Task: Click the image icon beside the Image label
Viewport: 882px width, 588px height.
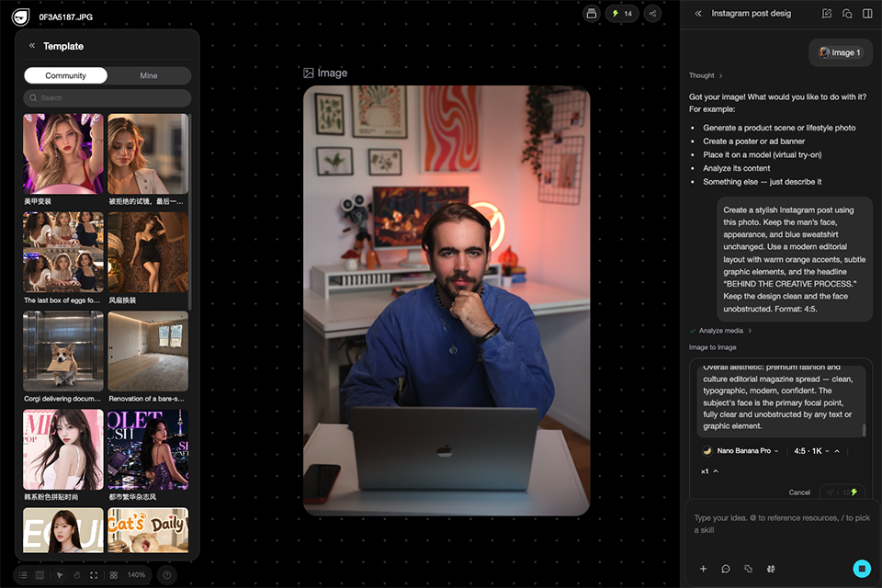Action: (x=309, y=73)
